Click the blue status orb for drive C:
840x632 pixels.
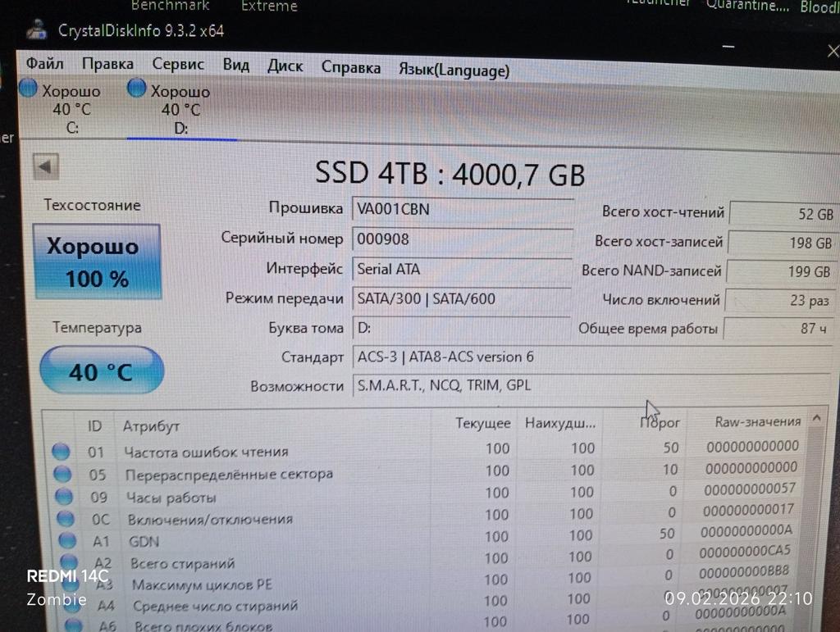29,89
